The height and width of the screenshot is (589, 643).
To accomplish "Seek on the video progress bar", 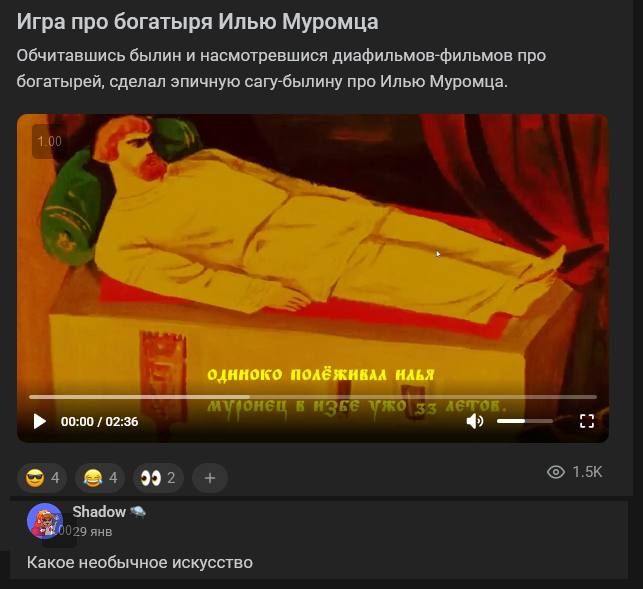I will (x=312, y=397).
